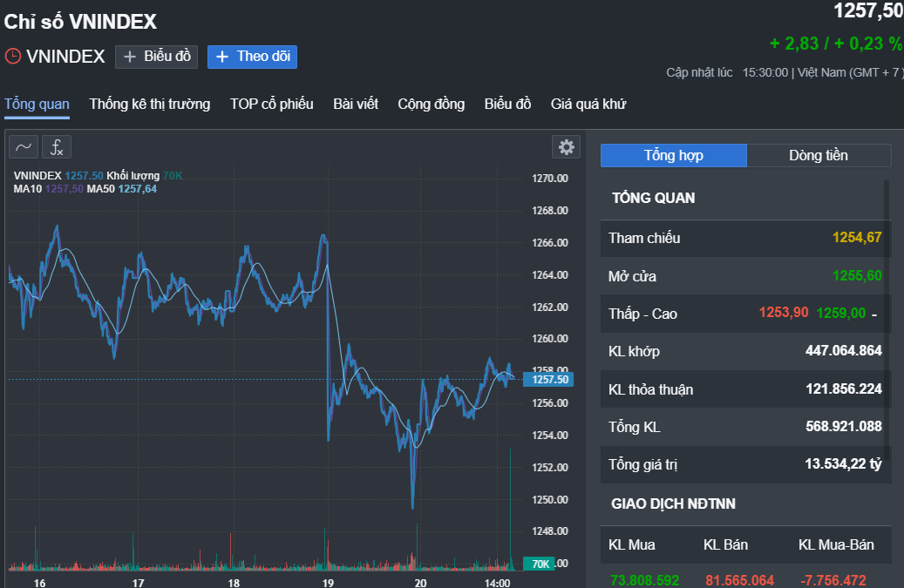
Task: Click the Khối lượng 70K legend entry
Action: 144,176
